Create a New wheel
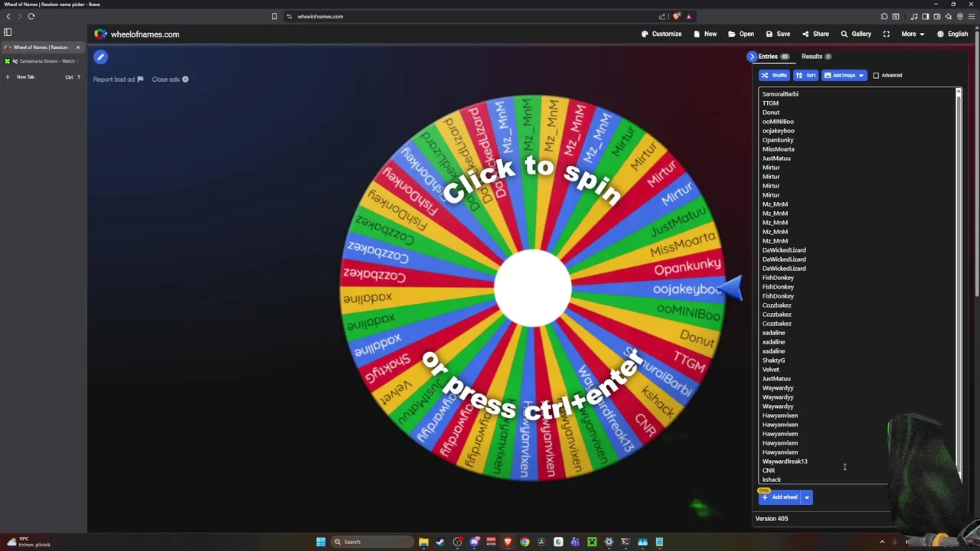This screenshot has height=551, width=980. 705,34
